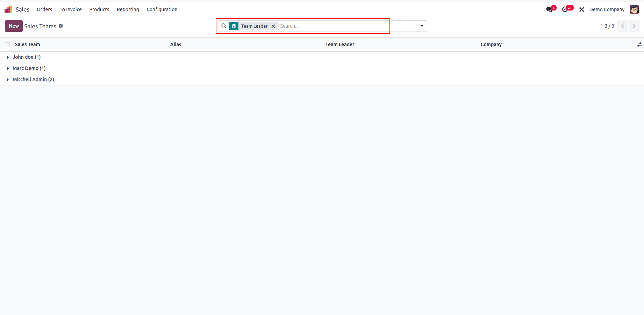The width and height of the screenshot is (644, 315).
Task: Focus the Search input field
Action: 347,26
